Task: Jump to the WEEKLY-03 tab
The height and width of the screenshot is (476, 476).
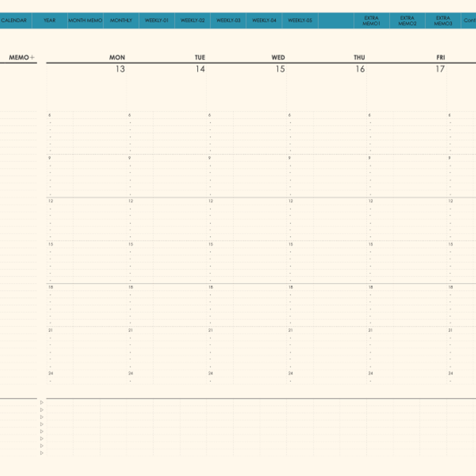Action: (228, 20)
